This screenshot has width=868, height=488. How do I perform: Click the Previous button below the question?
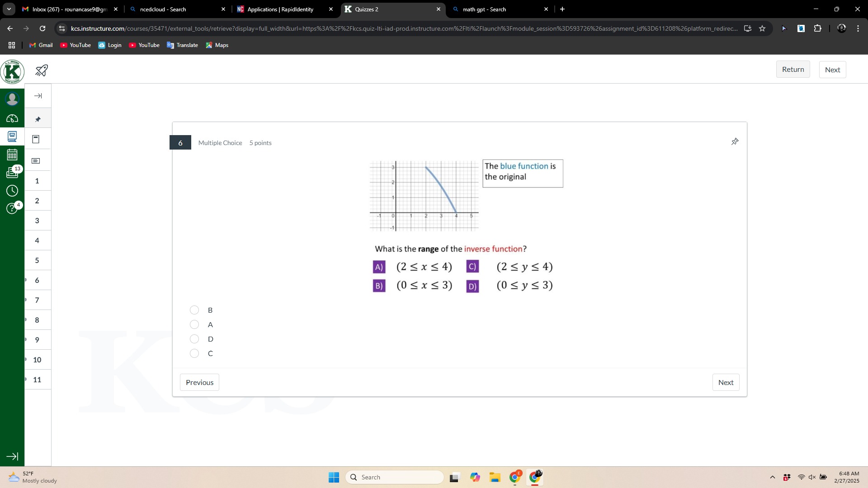(199, 382)
